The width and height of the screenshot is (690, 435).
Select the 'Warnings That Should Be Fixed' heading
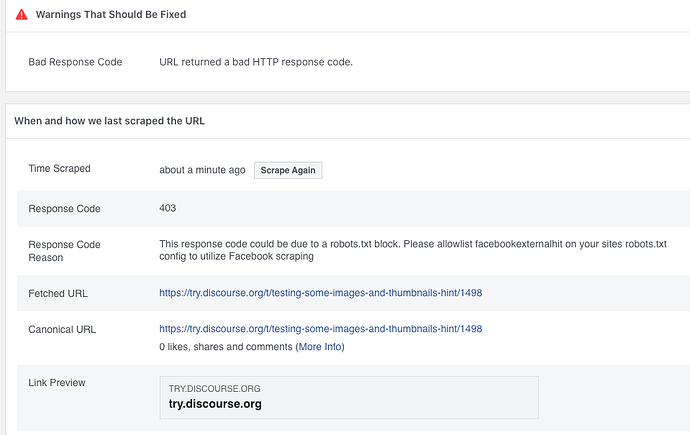(111, 15)
